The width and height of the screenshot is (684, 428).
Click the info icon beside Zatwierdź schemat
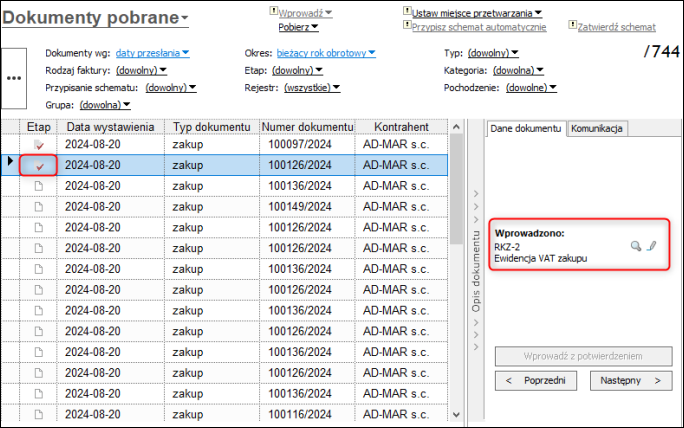pyautogui.click(x=572, y=25)
